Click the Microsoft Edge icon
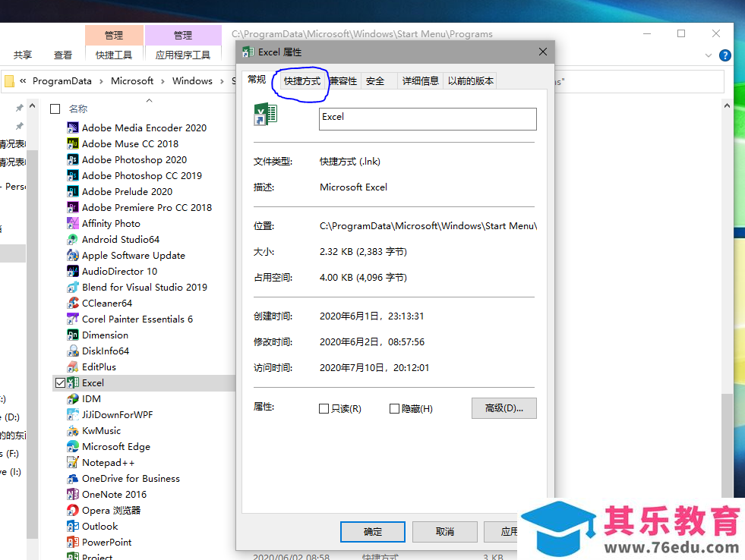745x560 pixels. pos(73,447)
